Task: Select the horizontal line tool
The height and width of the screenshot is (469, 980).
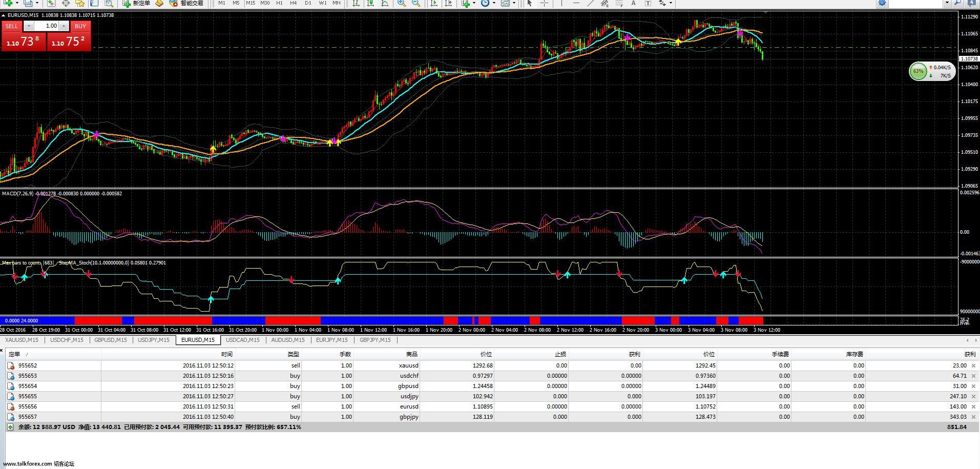Action: [576, 3]
